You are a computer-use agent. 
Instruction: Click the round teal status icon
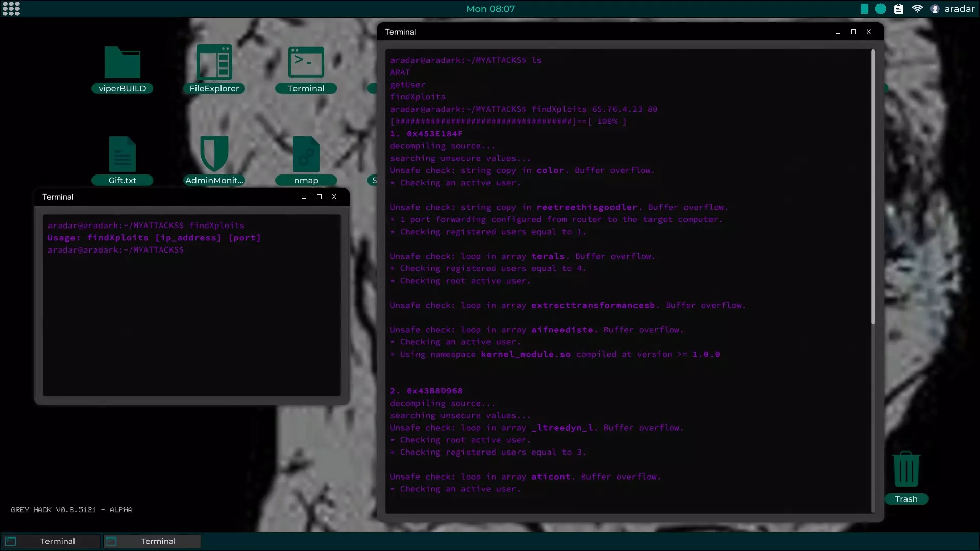pyautogui.click(x=880, y=9)
